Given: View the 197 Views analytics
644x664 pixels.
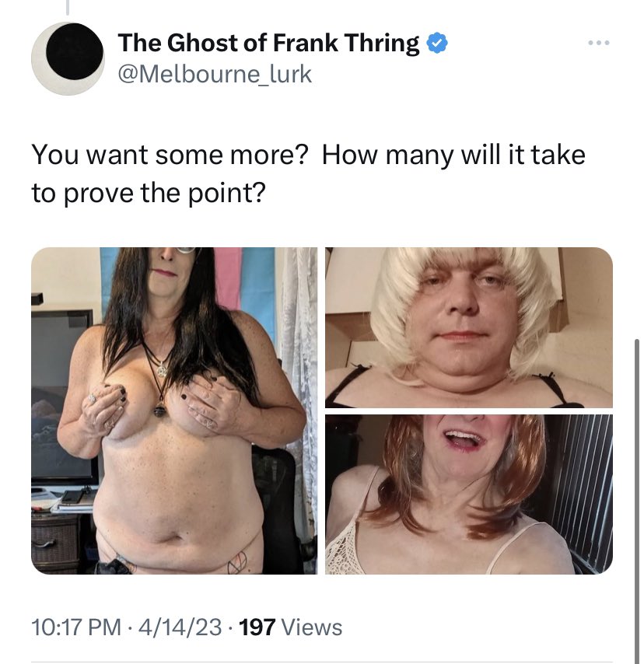Looking at the screenshot, I should point(291,627).
